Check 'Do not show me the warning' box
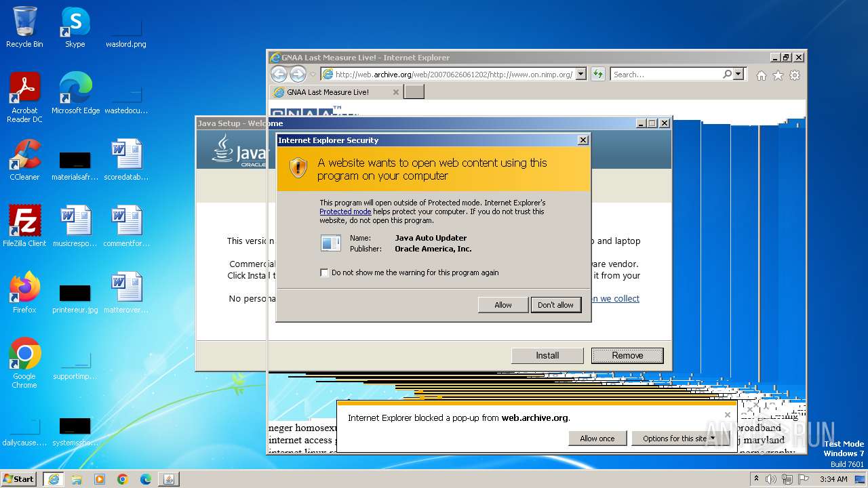868x488 pixels. pyautogui.click(x=324, y=272)
